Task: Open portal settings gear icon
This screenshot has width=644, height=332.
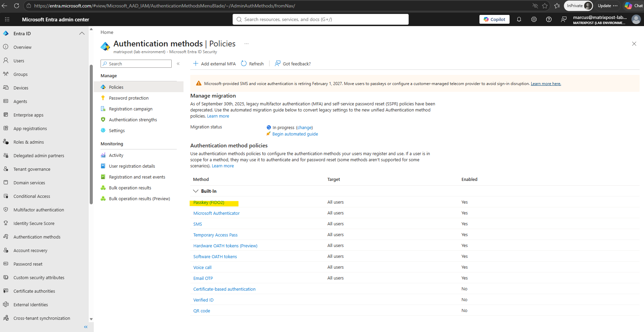Action: pyautogui.click(x=534, y=19)
